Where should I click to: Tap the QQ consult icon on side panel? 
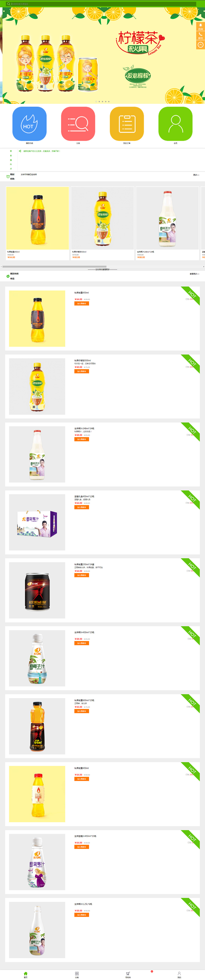point(200,26)
